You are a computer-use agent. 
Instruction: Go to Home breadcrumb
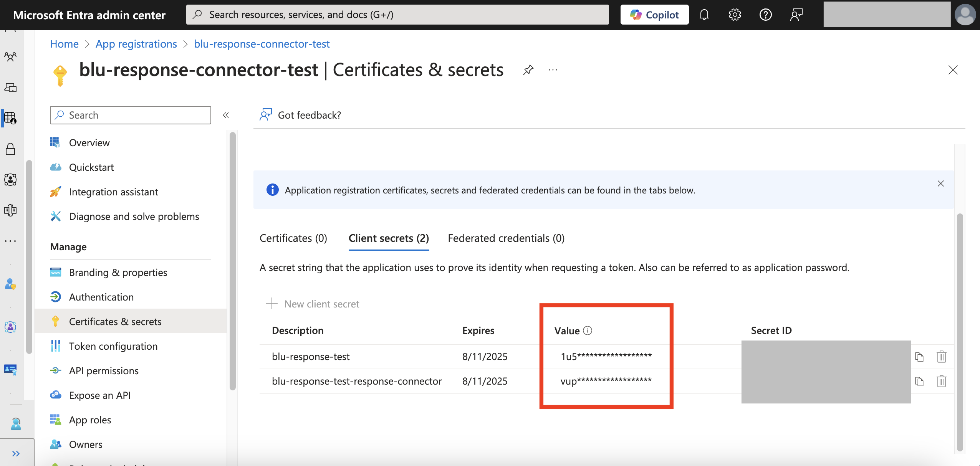pyautogui.click(x=64, y=44)
